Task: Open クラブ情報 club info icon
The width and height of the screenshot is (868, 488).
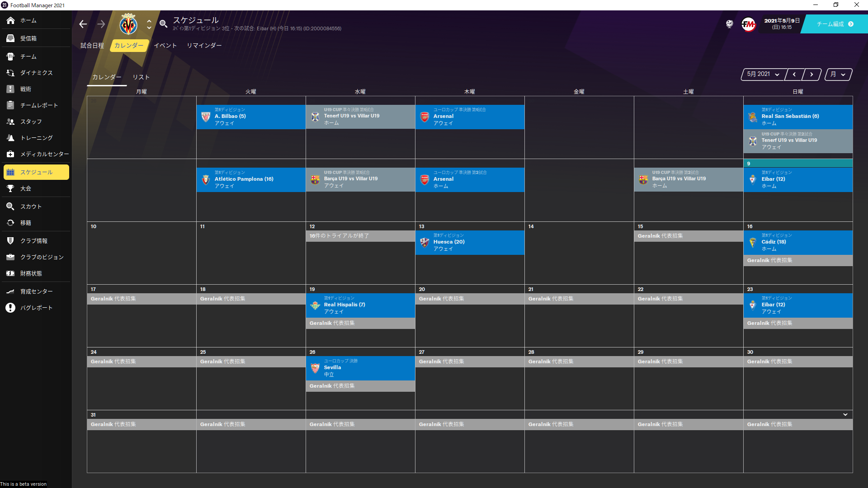Action: point(10,241)
